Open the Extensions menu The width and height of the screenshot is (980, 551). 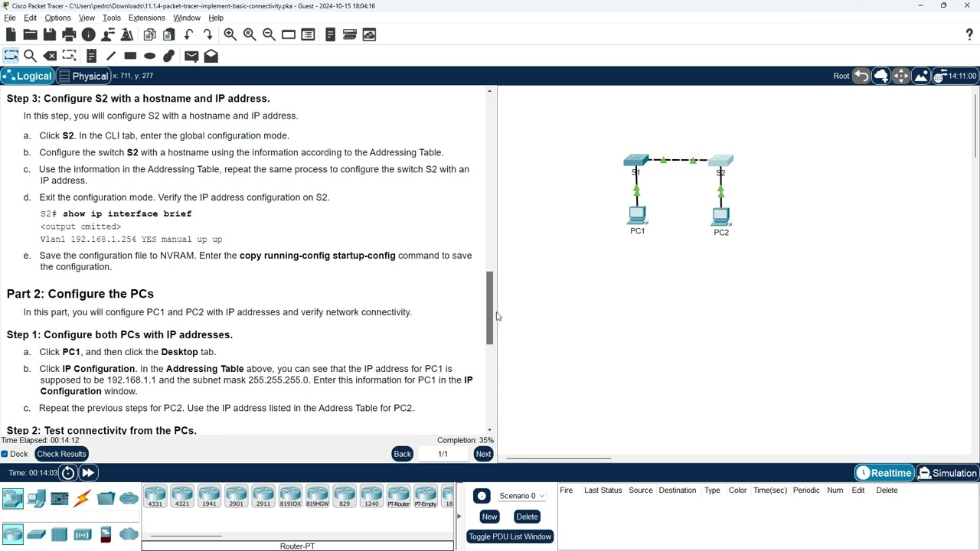(146, 18)
